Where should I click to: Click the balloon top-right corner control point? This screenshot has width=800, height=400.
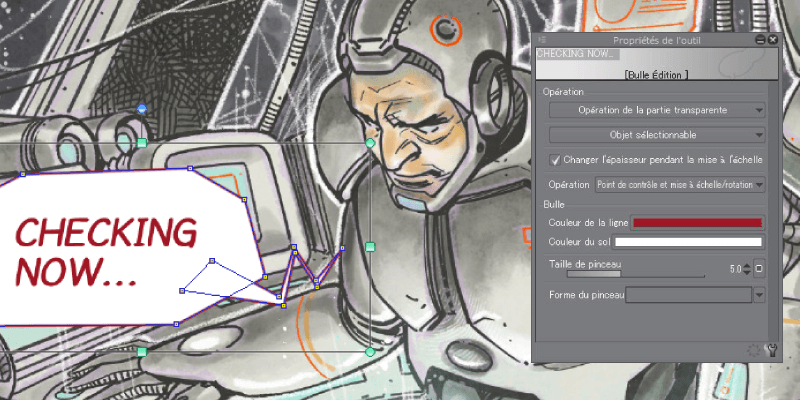coord(190,168)
